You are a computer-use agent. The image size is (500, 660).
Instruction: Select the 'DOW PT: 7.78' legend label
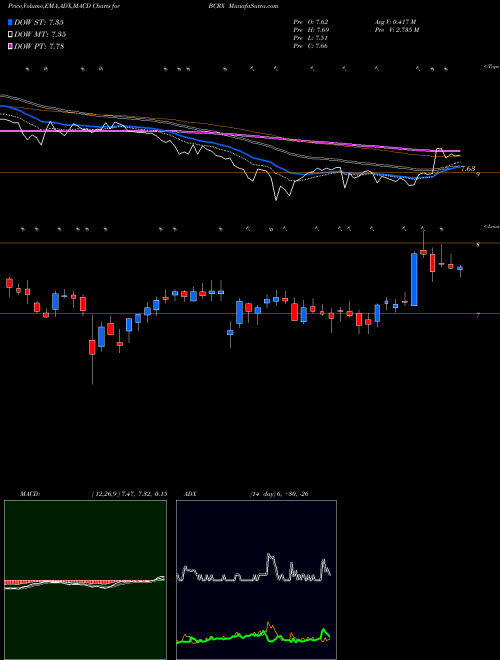tap(39, 47)
